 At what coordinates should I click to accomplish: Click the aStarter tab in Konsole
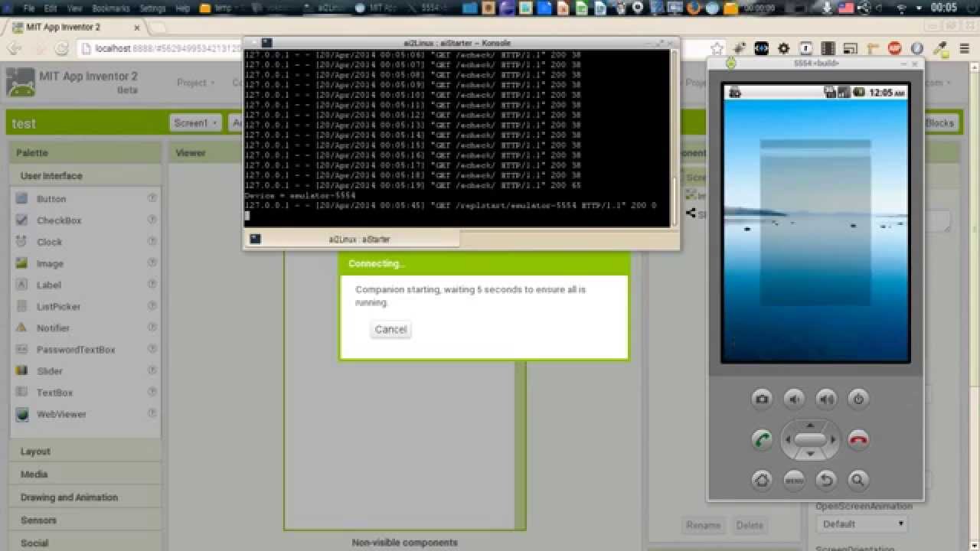(352, 240)
